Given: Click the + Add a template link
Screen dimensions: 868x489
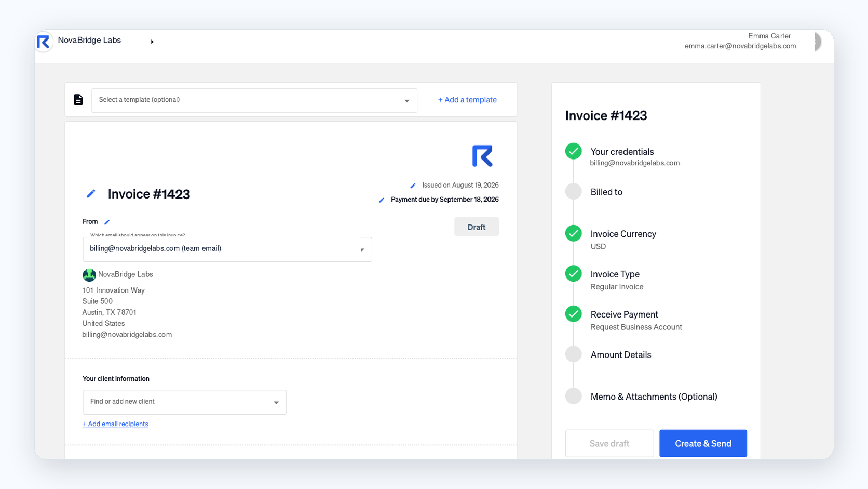Looking at the screenshot, I should coord(467,100).
